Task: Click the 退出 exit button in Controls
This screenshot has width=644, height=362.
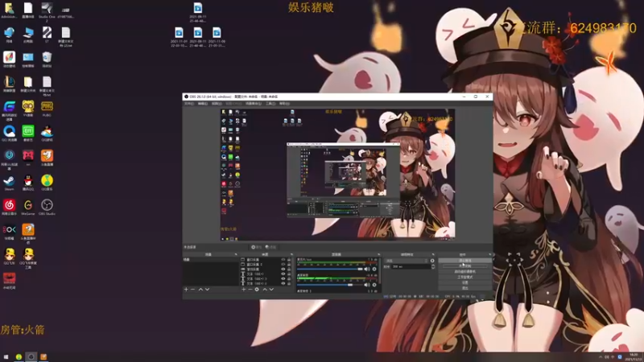Action: 464,288
